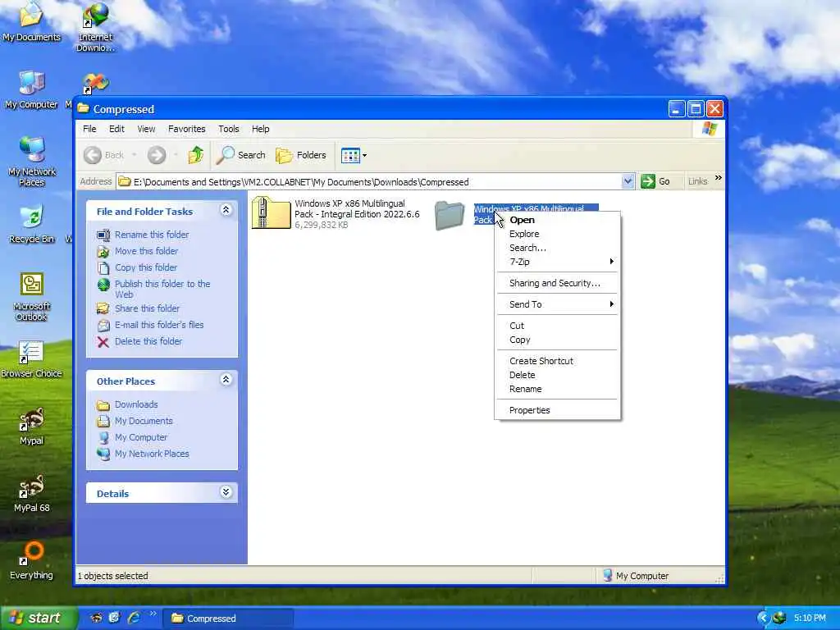Screen dimensions: 840x630
Task: Select the zipped Windows XP Multilingual Pack archive icon
Action: (271, 212)
